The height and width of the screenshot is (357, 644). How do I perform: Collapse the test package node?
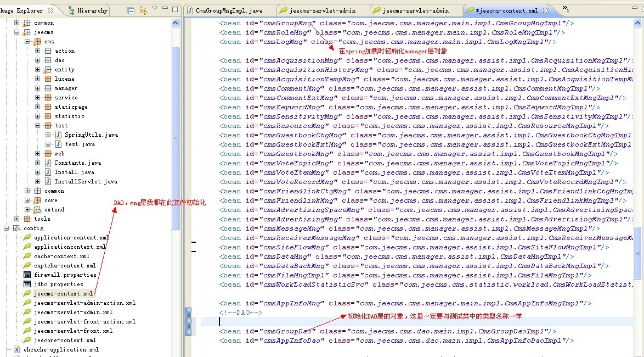tap(37, 125)
